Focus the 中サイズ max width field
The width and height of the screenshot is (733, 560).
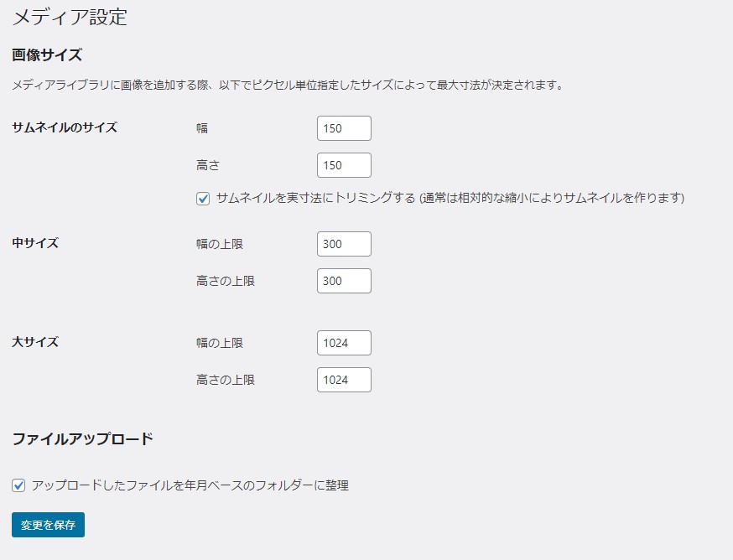pyautogui.click(x=344, y=244)
